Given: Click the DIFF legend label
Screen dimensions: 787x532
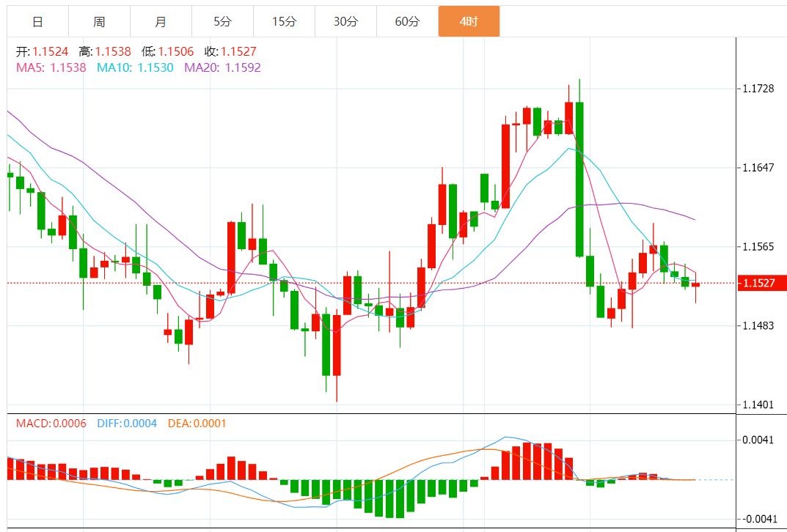Looking at the screenshot, I should pyautogui.click(x=127, y=423).
